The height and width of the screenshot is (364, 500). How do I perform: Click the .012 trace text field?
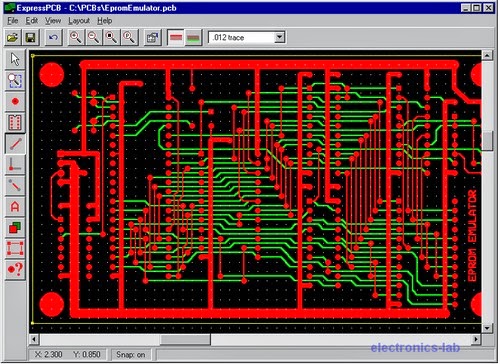click(x=242, y=37)
